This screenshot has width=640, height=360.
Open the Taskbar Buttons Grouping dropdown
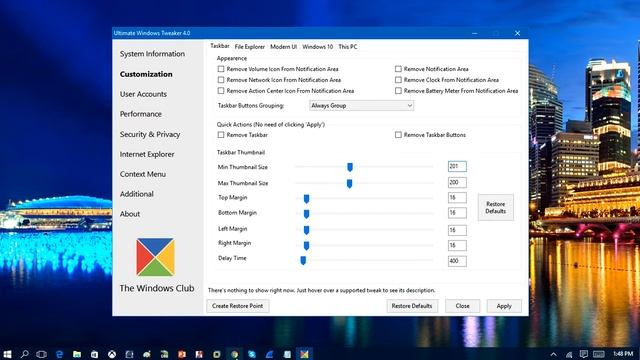[x=362, y=106]
